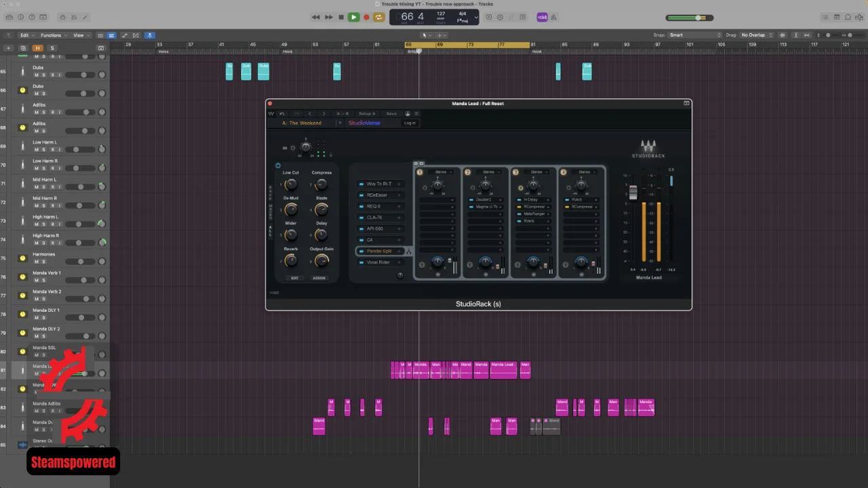Select the Parallel Split slot
This screenshot has width=868, height=488.
[380, 251]
